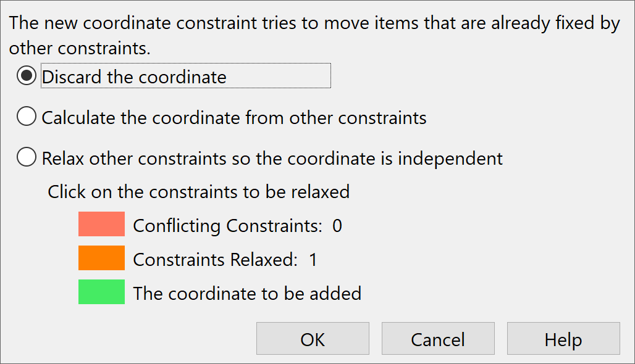Viewport: 635px width, 364px height.
Task: Select the "Discard the coordinate" radio button
Action: pos(26,75)
